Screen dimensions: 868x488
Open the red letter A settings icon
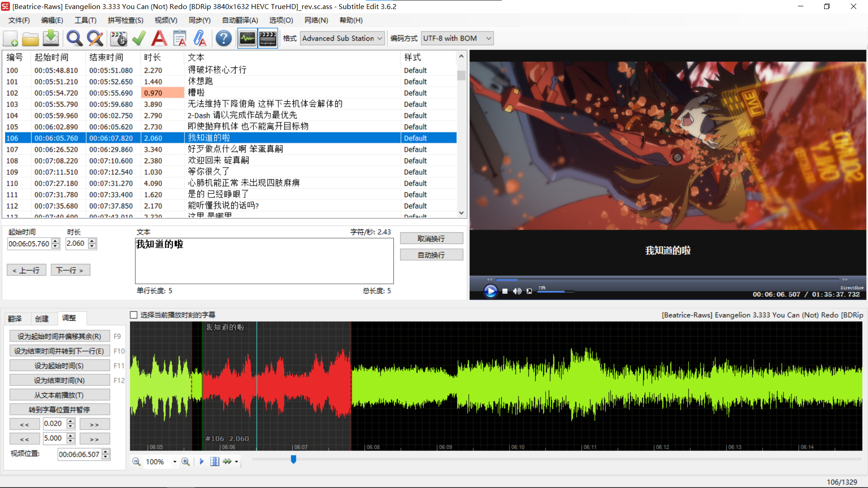click(159, 38)
